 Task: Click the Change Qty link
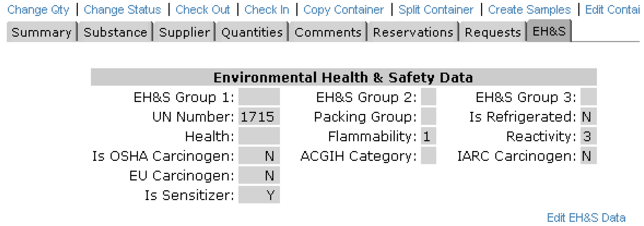(38, 10)
